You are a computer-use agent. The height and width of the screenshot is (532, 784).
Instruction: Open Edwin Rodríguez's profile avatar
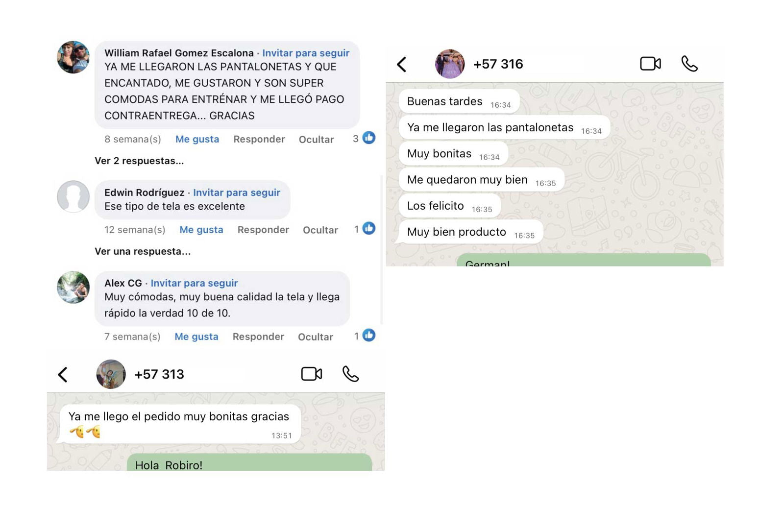tap(73, 196)
